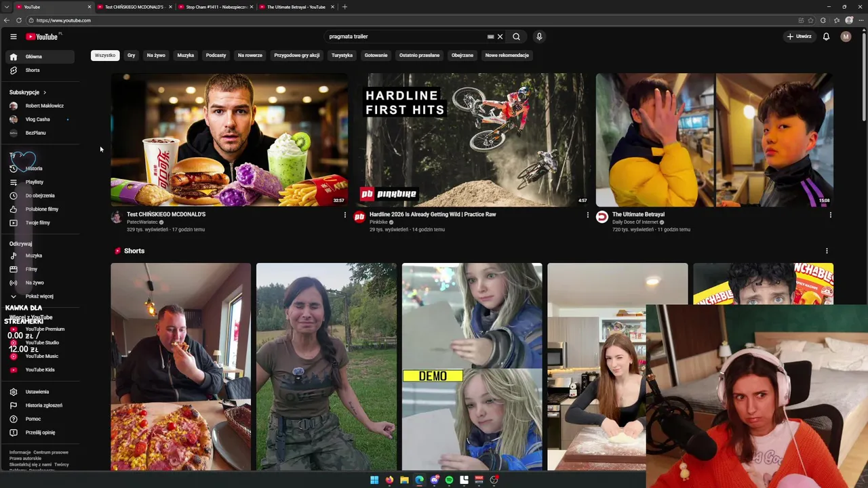
Task: Open File Explorer from the taskbar
Action: [404, 480]
